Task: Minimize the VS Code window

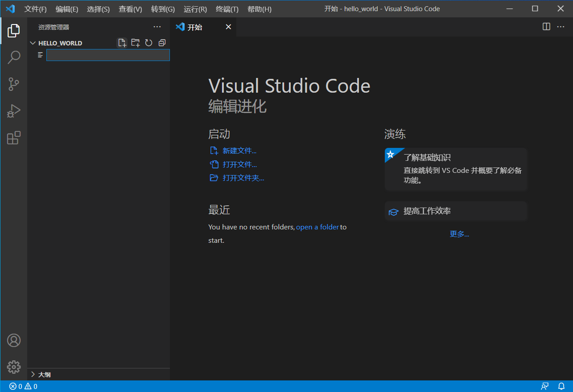Action: click(x=509, y=9)
